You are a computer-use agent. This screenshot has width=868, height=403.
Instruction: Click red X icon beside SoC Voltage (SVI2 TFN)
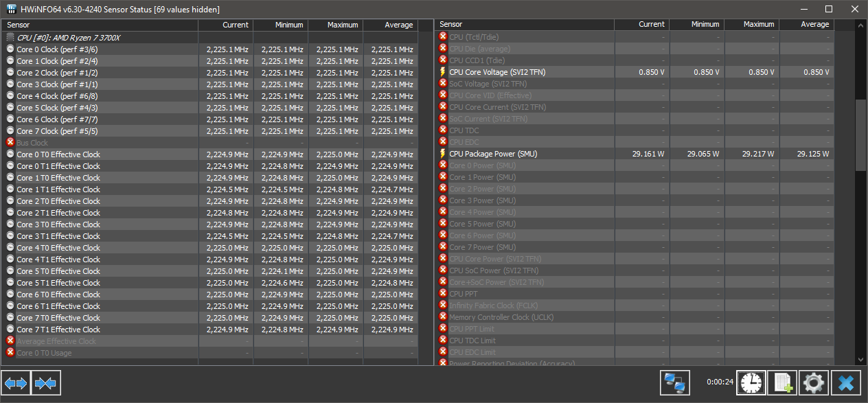[443, 84]
